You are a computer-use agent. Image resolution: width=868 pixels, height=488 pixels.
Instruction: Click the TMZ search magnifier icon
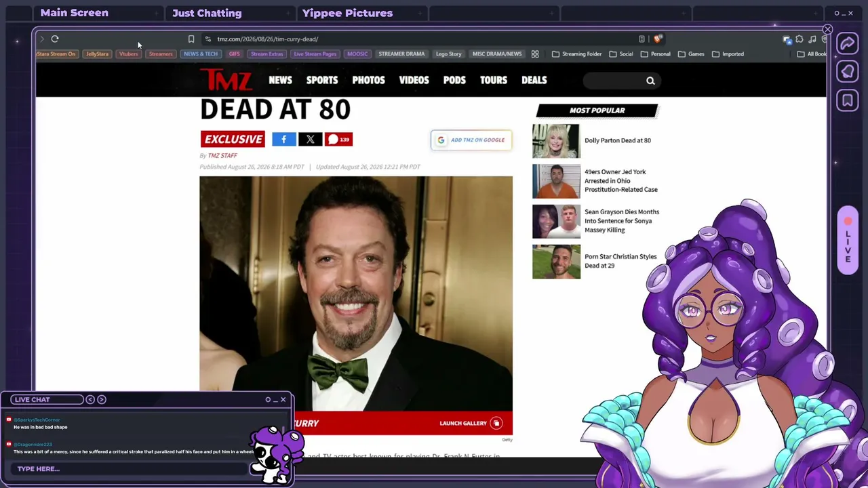point(650,81)
